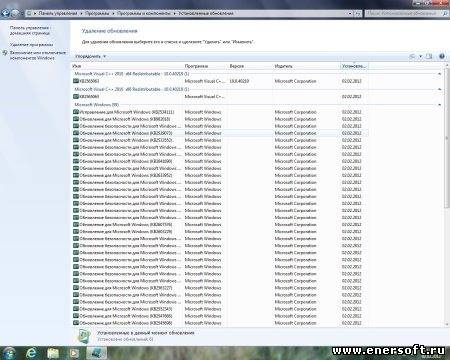
Task: Click the vertical scrollbar of updates list
Action: coord(447,198)
